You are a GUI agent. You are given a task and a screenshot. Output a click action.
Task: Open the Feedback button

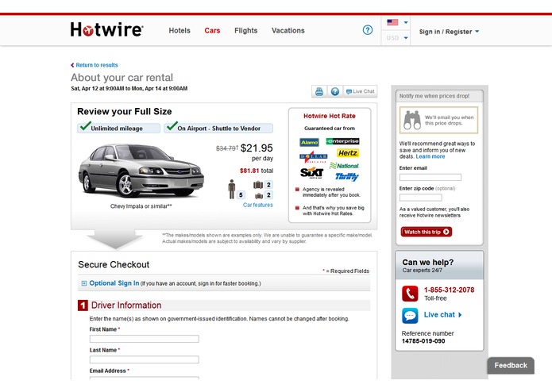511,366
